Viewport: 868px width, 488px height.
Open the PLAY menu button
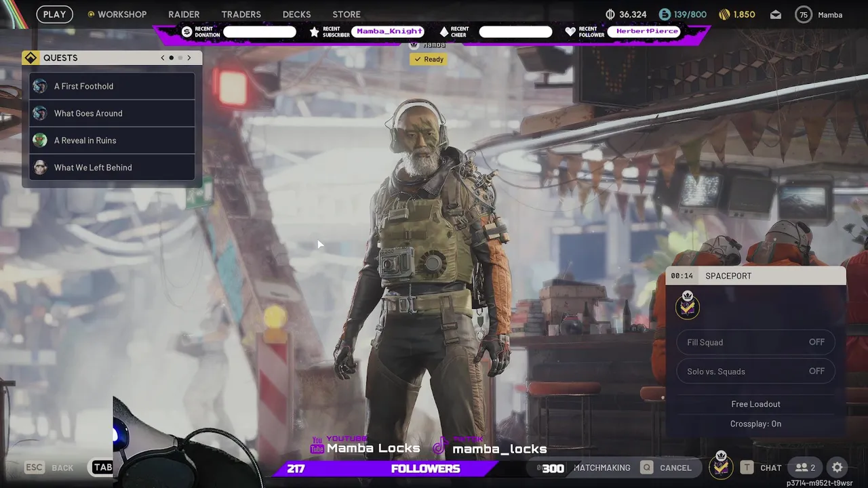pos(54,14)
